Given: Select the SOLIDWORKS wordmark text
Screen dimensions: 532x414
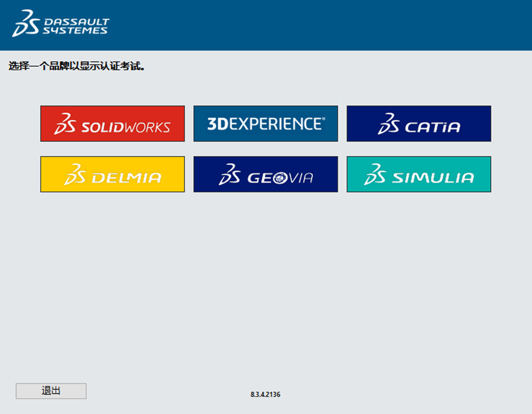Looking at the screenshot, I should [x=126, y=127].
